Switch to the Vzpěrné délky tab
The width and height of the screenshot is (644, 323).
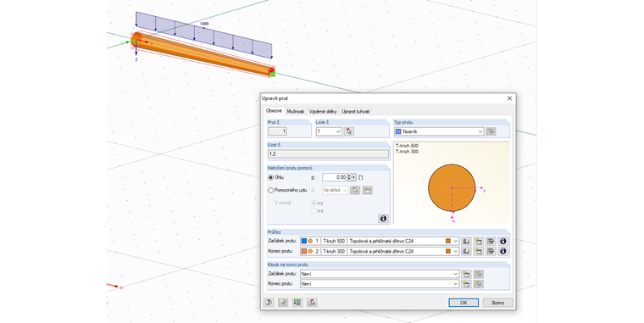coord(323,111)
